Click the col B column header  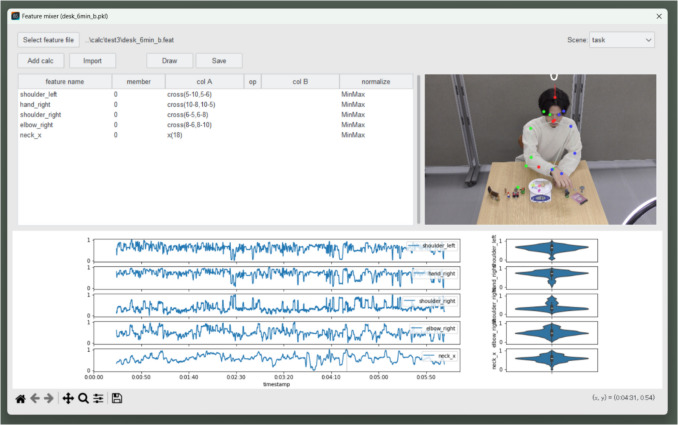(300, 81)
